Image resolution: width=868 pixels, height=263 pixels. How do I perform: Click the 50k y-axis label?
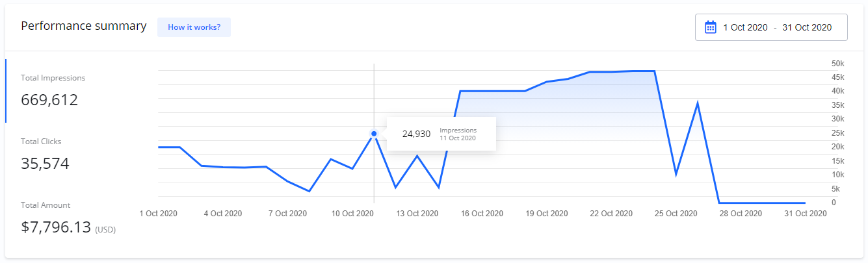tap(820, 64)
